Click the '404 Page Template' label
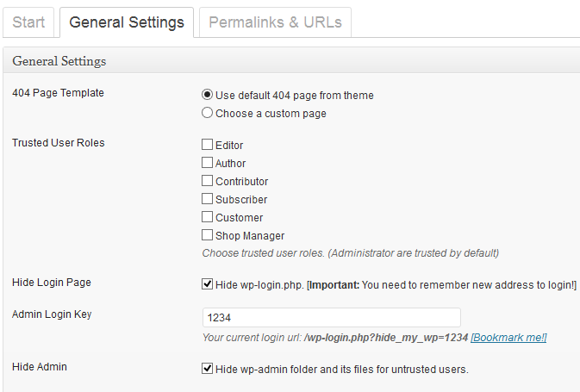 pos(58,92)
